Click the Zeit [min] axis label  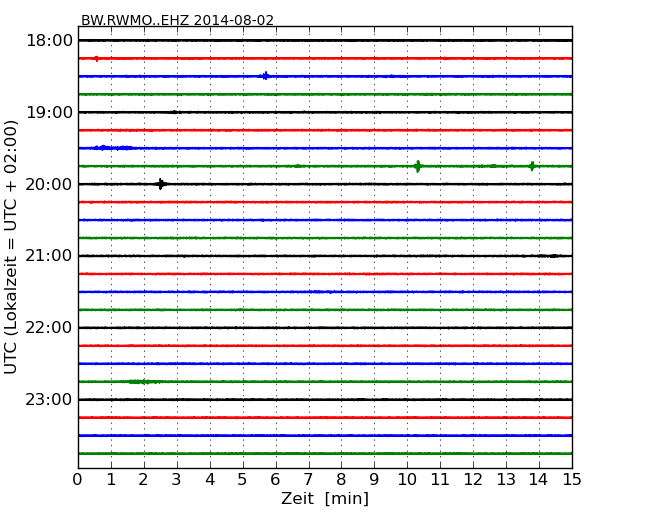pyautogui.click(x=325, y=498)
